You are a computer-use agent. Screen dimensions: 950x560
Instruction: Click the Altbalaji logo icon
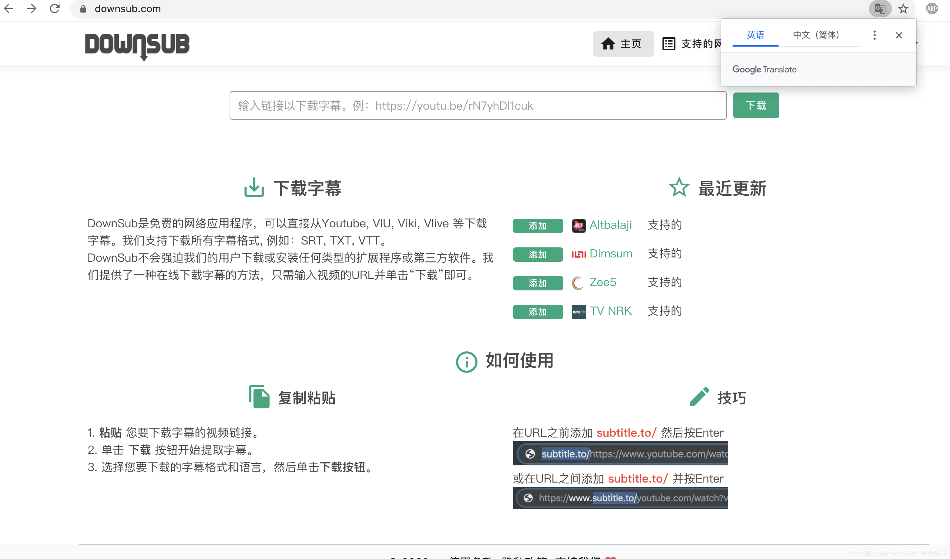click(578, 225)
